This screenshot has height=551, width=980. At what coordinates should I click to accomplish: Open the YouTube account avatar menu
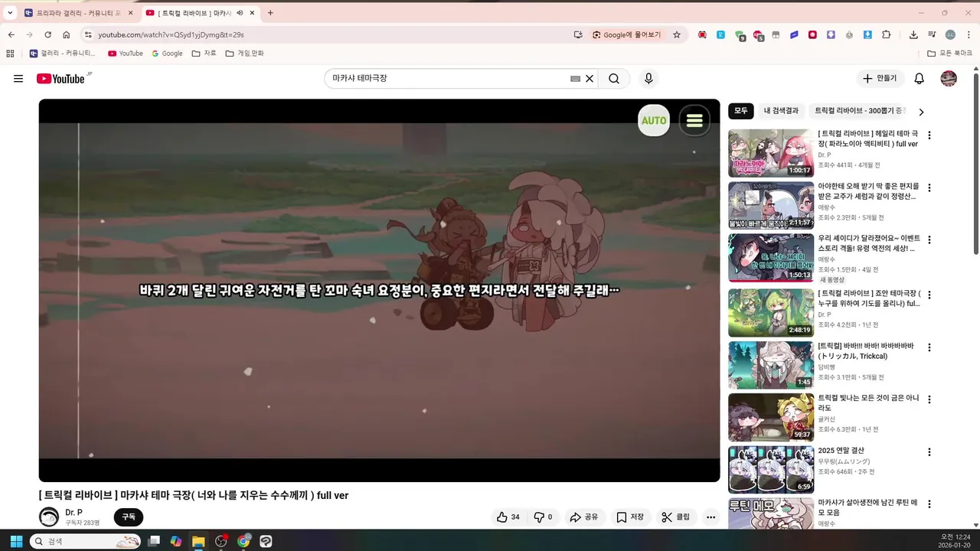click(x=949, y=79)
